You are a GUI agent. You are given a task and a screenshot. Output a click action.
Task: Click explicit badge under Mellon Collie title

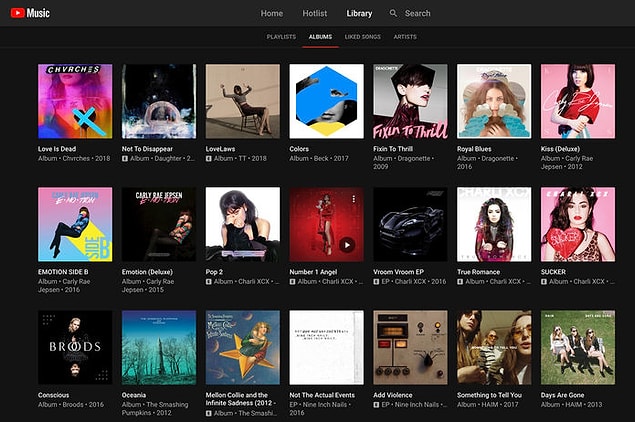[209, 413]
